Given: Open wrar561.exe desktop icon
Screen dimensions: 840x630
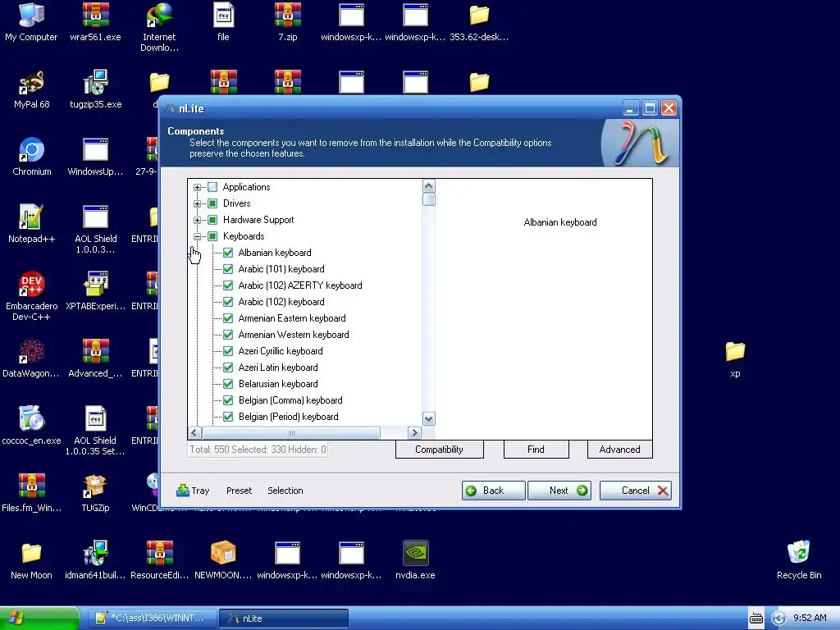Looking at the screenshot, I should (x=95, y=21).
